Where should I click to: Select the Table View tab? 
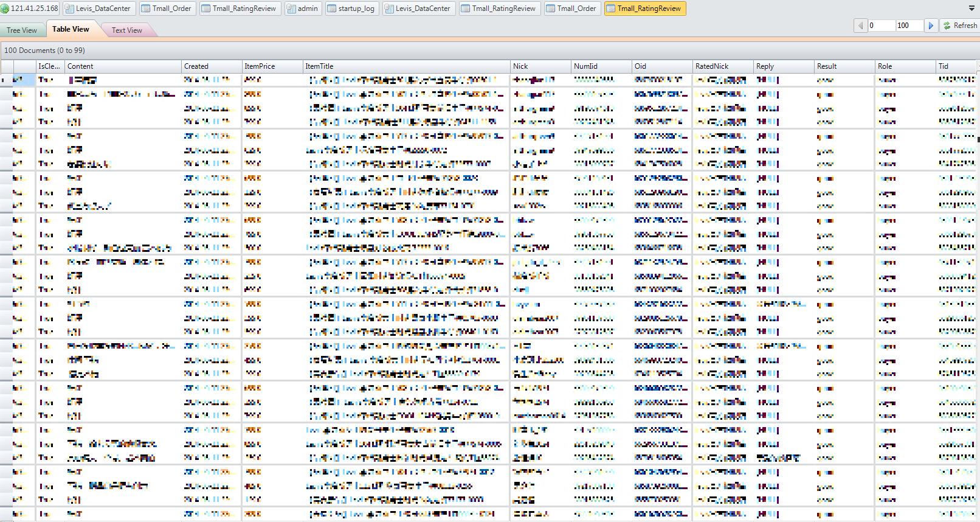[71, 29]
